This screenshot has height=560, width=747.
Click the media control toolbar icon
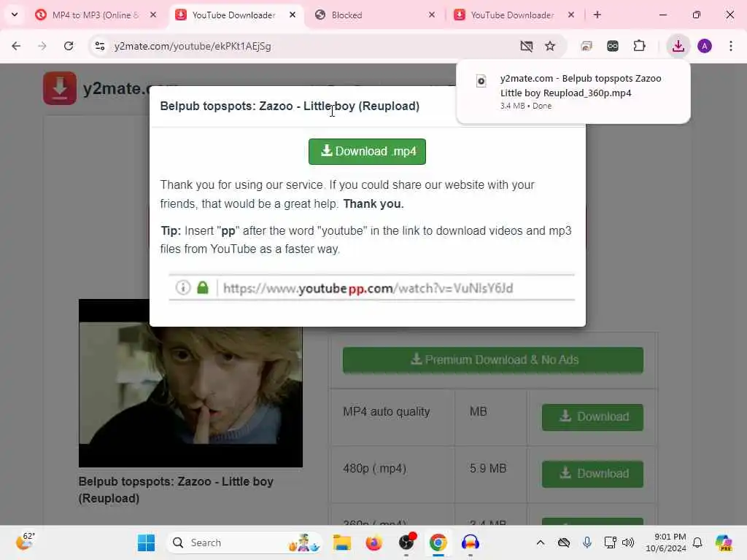pos(587,46)
